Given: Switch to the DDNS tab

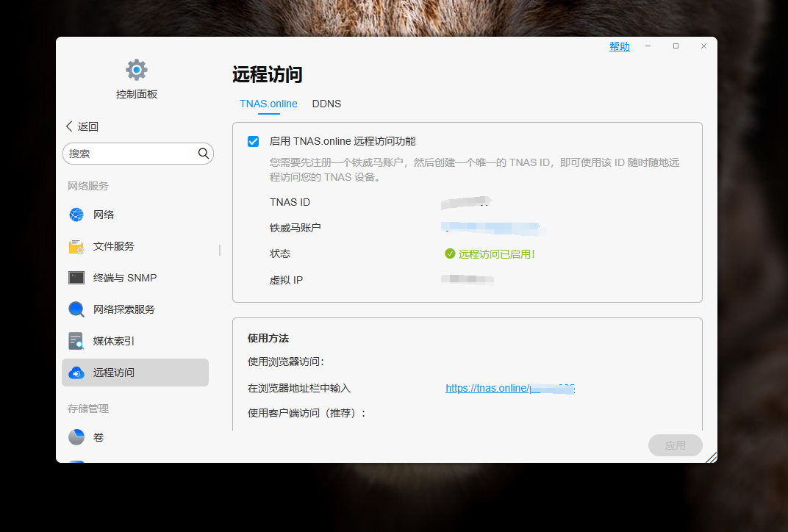Looking at the screenshot, I should coord(326,104).
